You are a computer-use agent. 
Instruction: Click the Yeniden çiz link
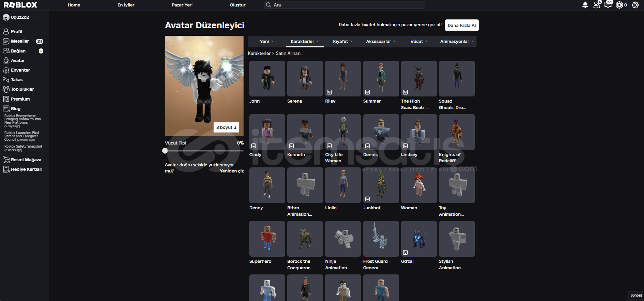(232, 171)
